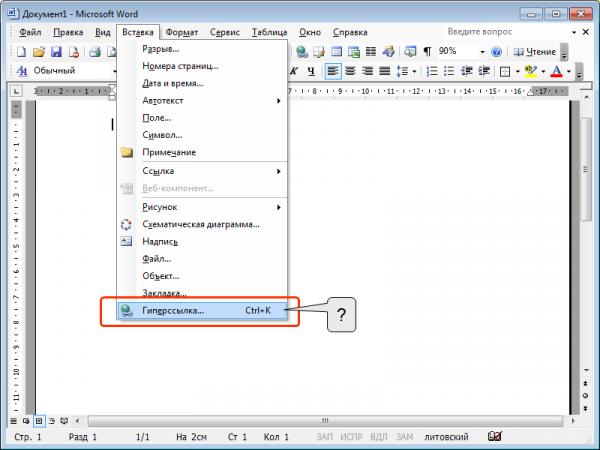Open a file with the folder icon
600x450 pixels.
click(39, 52)
